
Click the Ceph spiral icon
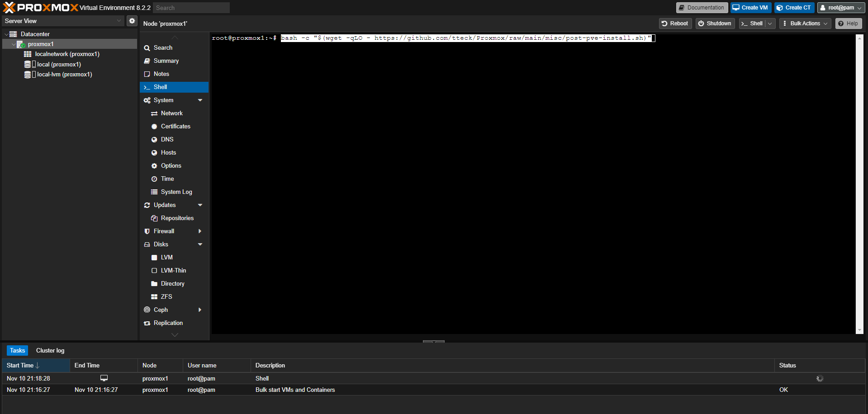147,310
